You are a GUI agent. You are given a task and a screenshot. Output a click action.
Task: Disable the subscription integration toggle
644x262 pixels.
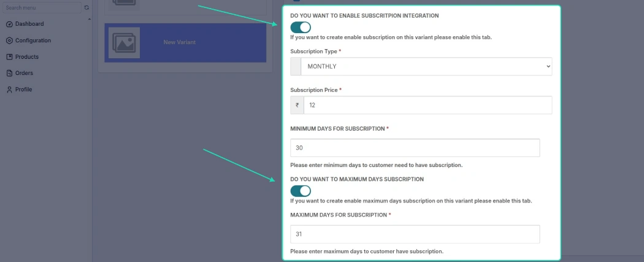pyautogui.click(x=301, y=28)
